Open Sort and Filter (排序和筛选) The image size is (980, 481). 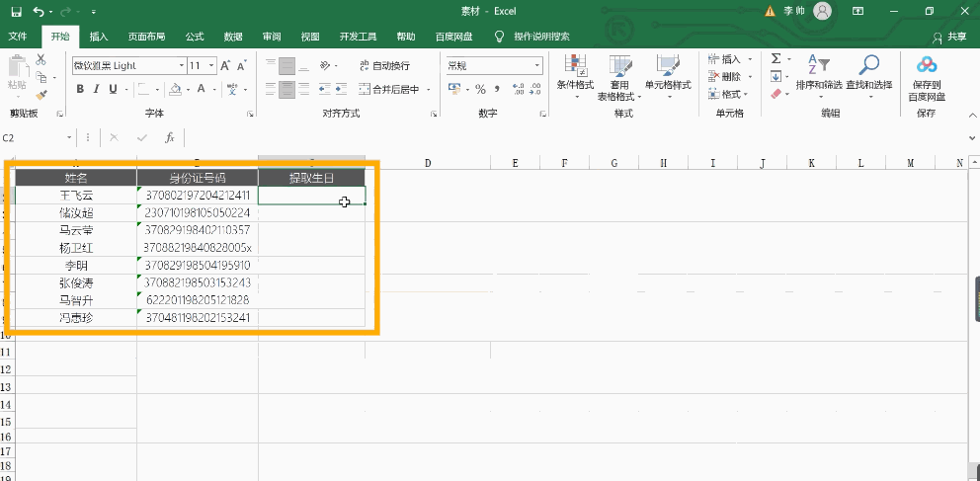point(819,78)
